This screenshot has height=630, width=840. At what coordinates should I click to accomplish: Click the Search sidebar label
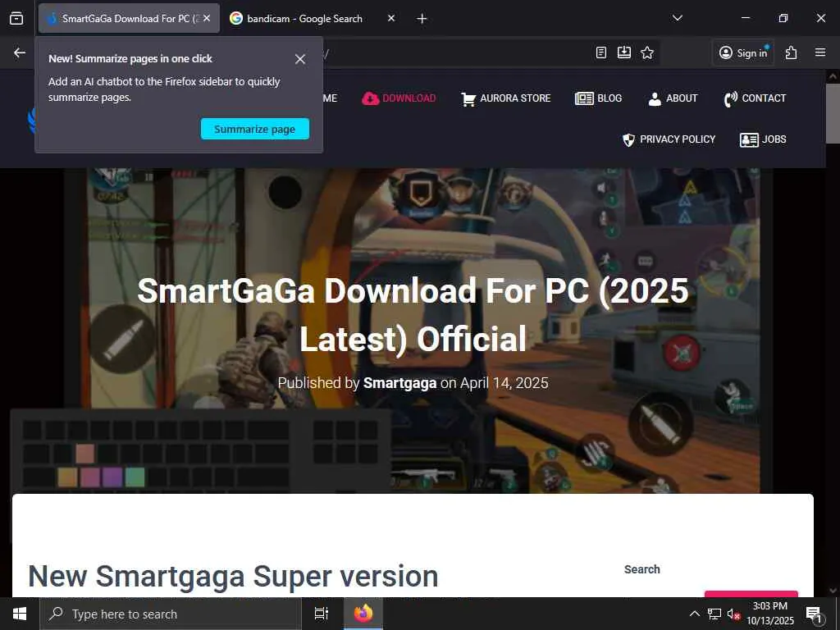641,569
